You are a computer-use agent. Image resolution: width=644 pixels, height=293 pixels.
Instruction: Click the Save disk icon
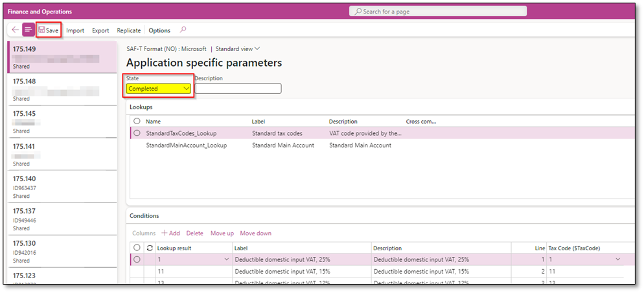(41, 30)
